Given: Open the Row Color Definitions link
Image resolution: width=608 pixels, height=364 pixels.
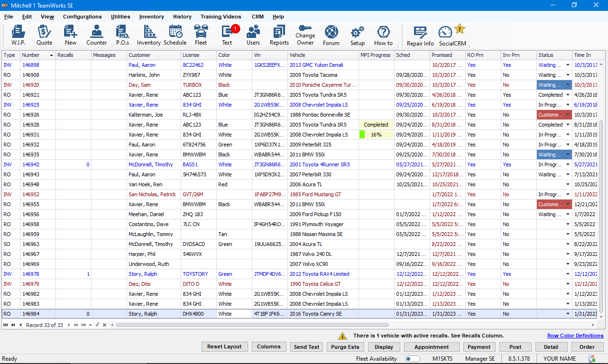Looking at the screenshot, I should [x=575, y=336].
